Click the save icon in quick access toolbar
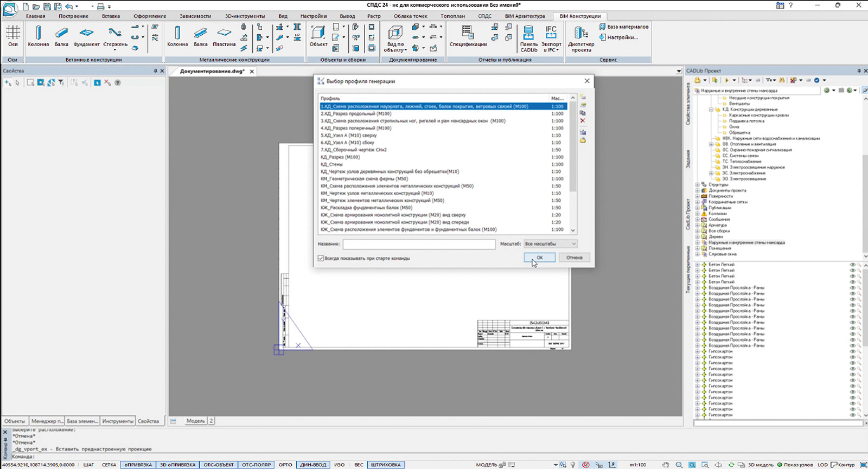This screenshot has height=469, width=868. click(47, 7)
